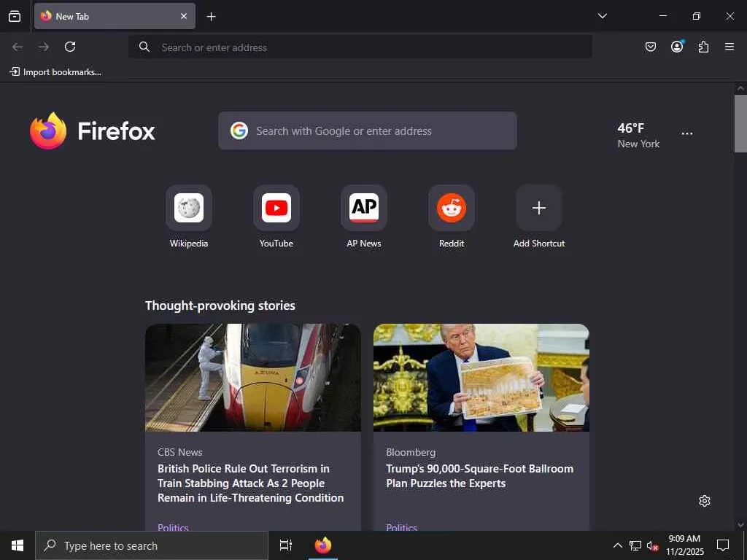Click the address bar magnifier icon
Screen dimensions: 747x560
tap(144, 47)
